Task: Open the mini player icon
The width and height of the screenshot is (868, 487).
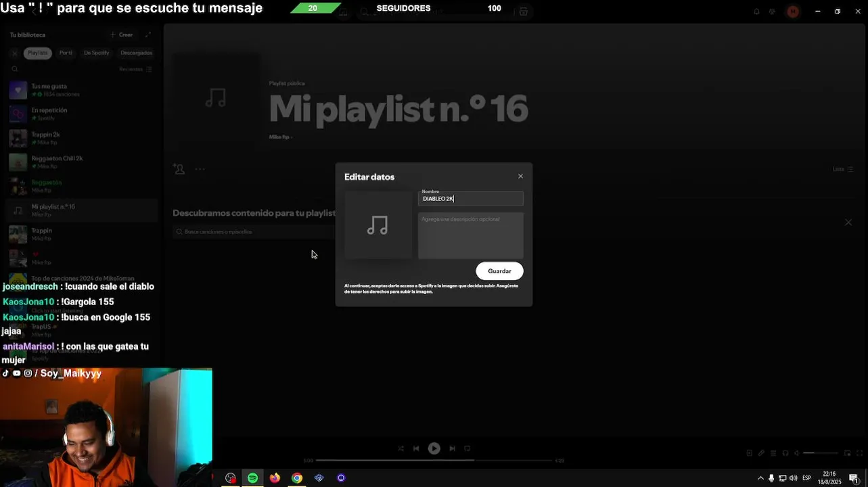Action: 847,453
